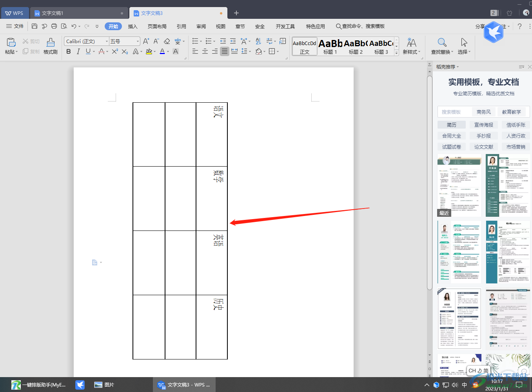Click the new document tab plus button
The width and height of the screenshot is (532, 392).
pyautogui.click(x=236, y=13)
